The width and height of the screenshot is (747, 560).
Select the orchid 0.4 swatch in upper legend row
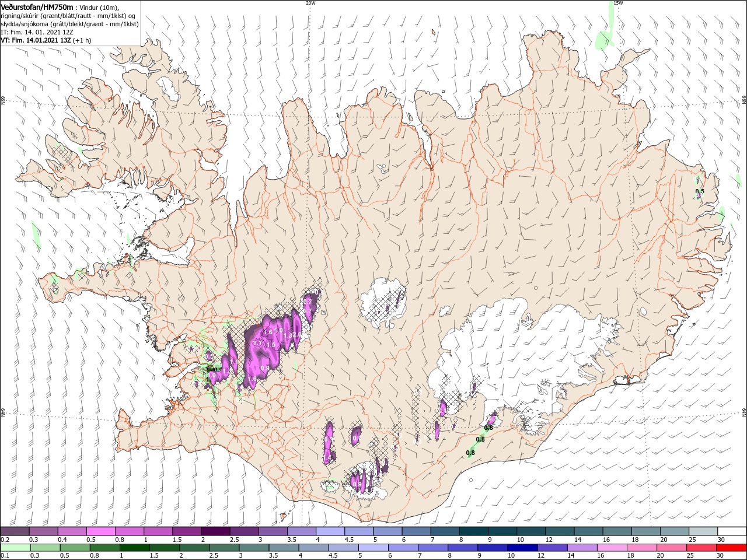point(72,531)
